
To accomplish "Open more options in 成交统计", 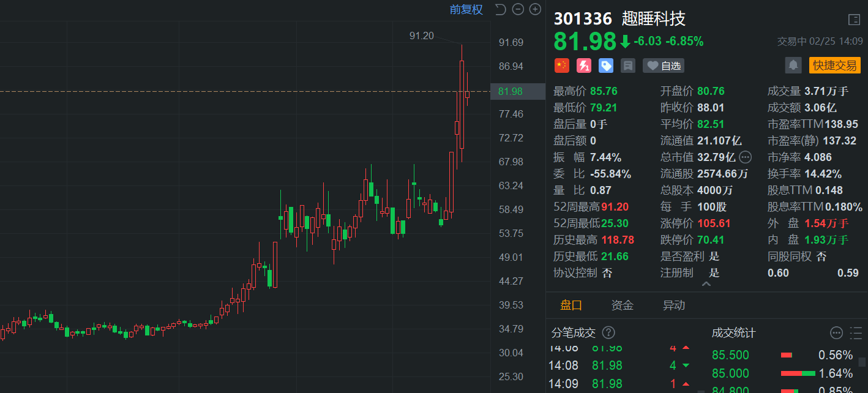I will [836, 333].
